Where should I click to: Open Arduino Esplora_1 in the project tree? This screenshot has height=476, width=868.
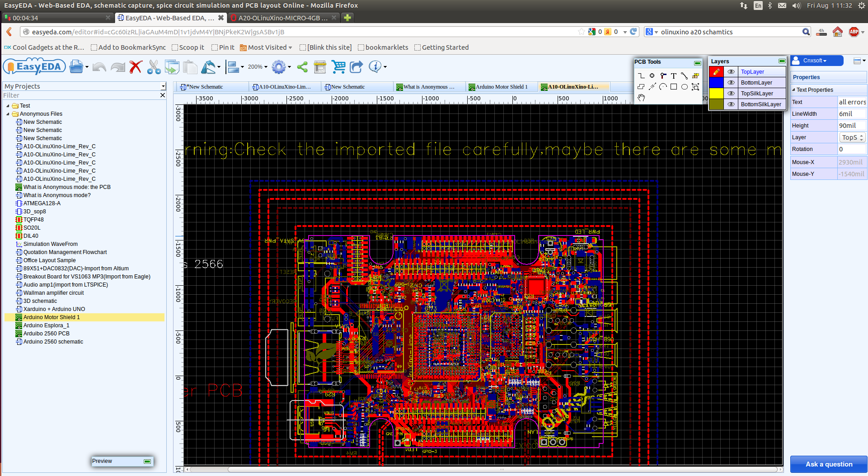click(46, 325)
